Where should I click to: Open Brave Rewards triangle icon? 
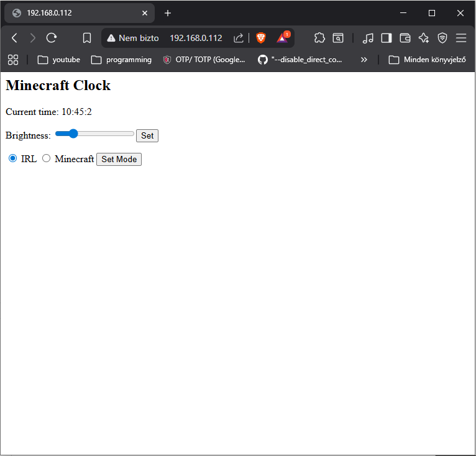(x=283, y=37)
